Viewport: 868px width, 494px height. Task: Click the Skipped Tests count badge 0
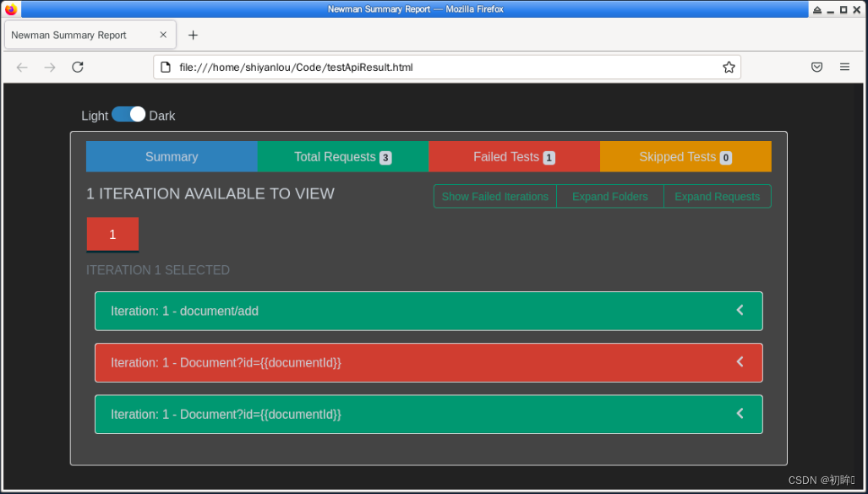pos(726,158)
